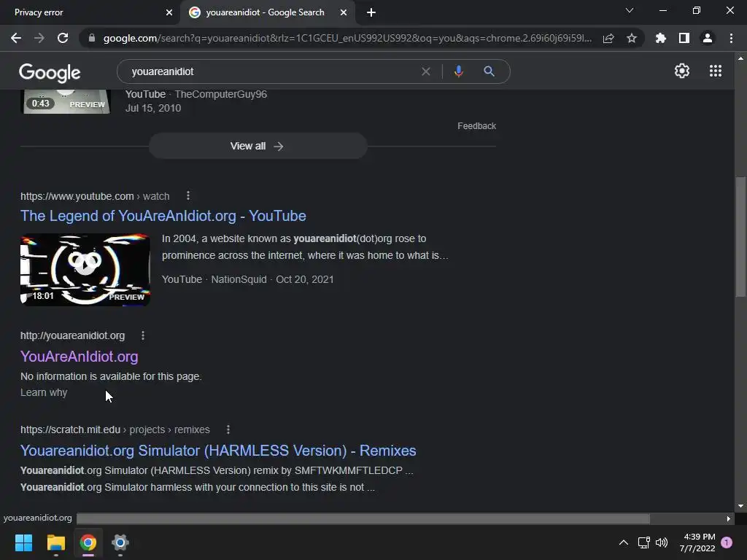
Task: Click View all videos button
Action: pos(258,146)
